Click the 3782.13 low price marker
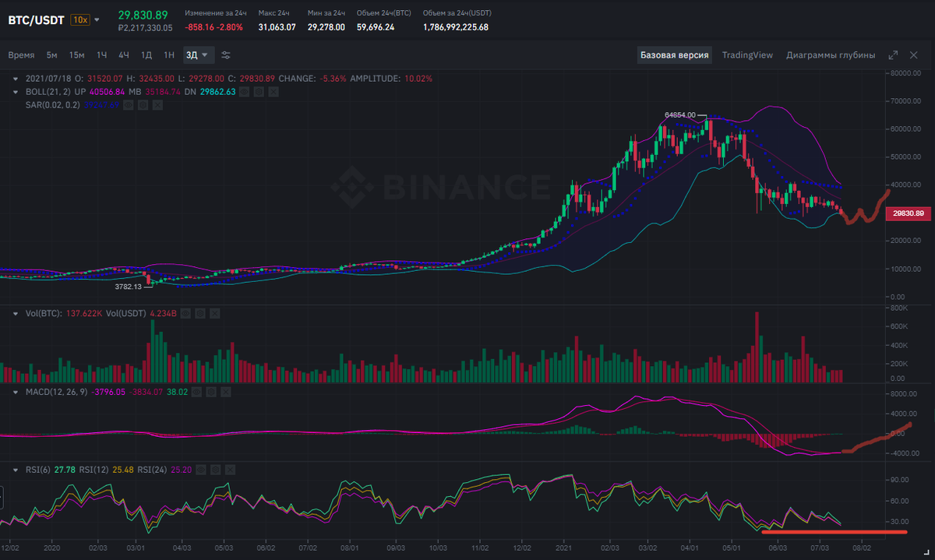This screenshot has width=935, height=560. 128,287
